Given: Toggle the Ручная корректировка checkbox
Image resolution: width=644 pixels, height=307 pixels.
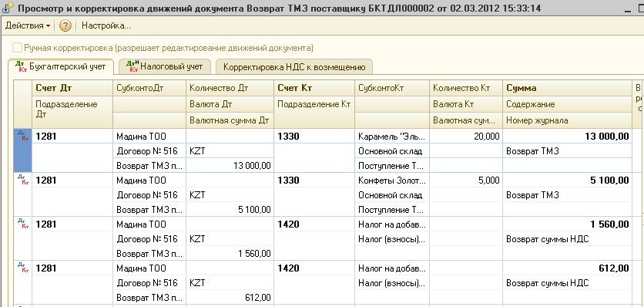Looking at the screenshot, I should (x=17, y=48).
